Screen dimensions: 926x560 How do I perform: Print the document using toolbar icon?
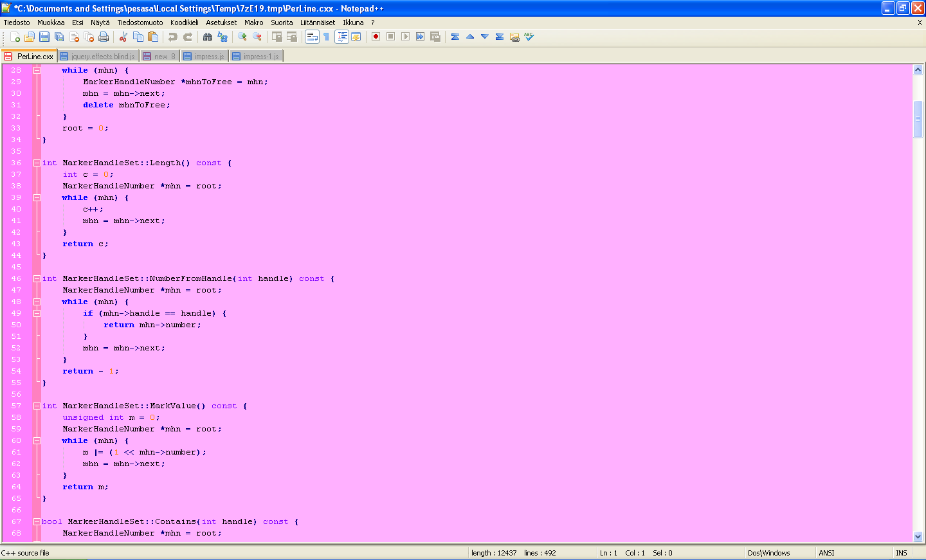click(104, 37)
